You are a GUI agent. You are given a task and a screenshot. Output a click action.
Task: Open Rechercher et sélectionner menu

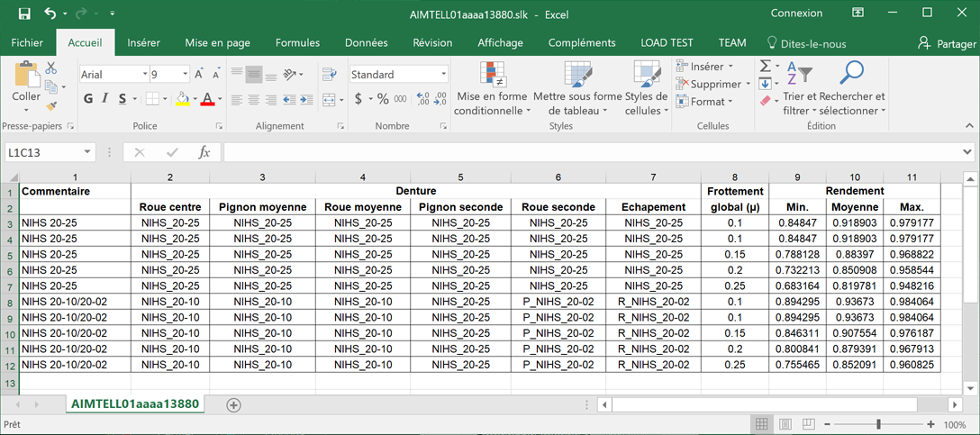[852, 88]
